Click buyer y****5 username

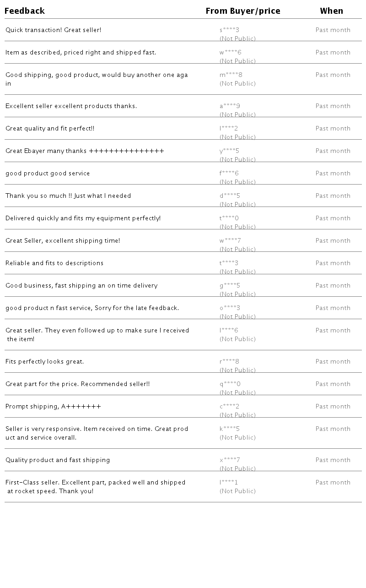(x=229, y=151)
